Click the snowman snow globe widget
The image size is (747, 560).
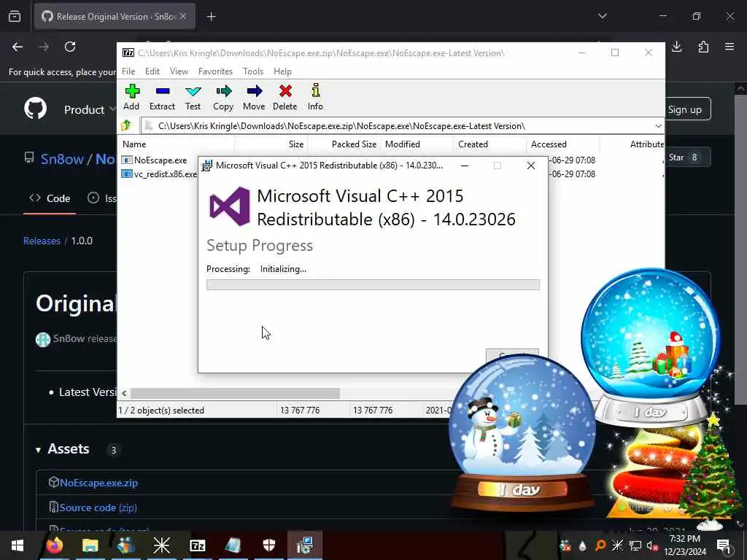[522, 432]
